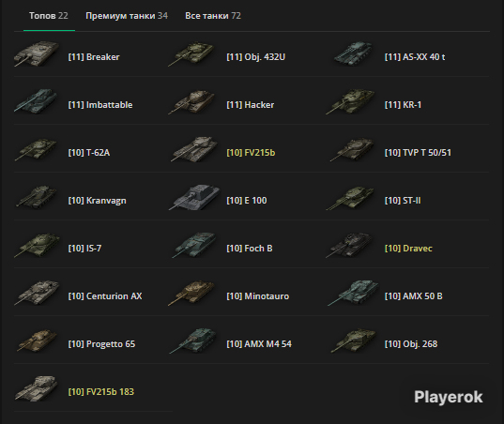This screenshot has height=424, width=504.
Task: Select the text [10] AMX M4 54
Action: [x=259, y=344]
